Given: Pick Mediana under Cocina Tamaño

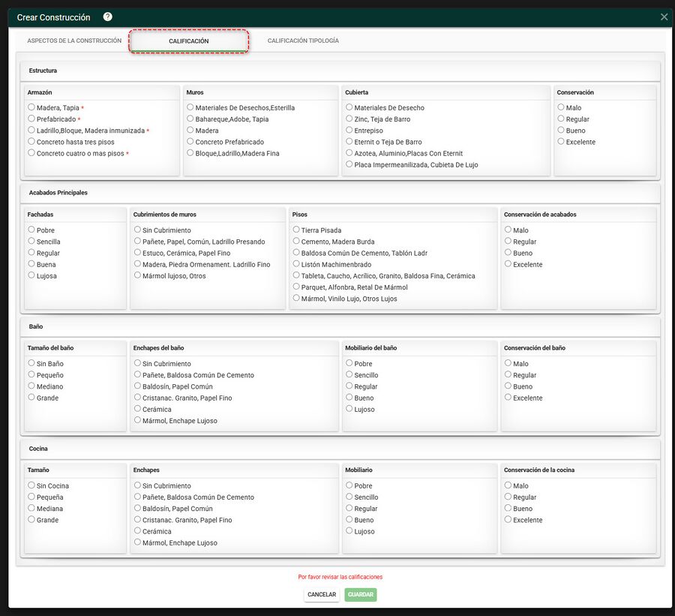Looking at the screenshot, I should [x=31, y=508].
